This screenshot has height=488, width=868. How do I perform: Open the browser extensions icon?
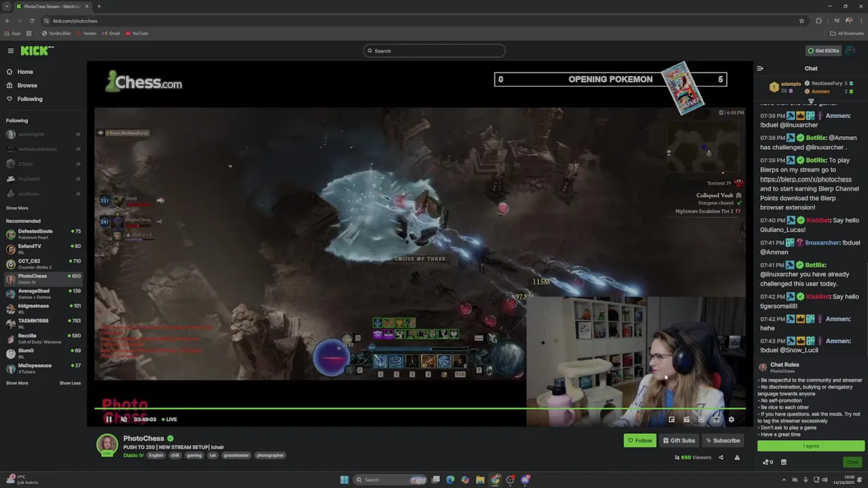coord(818,21)
